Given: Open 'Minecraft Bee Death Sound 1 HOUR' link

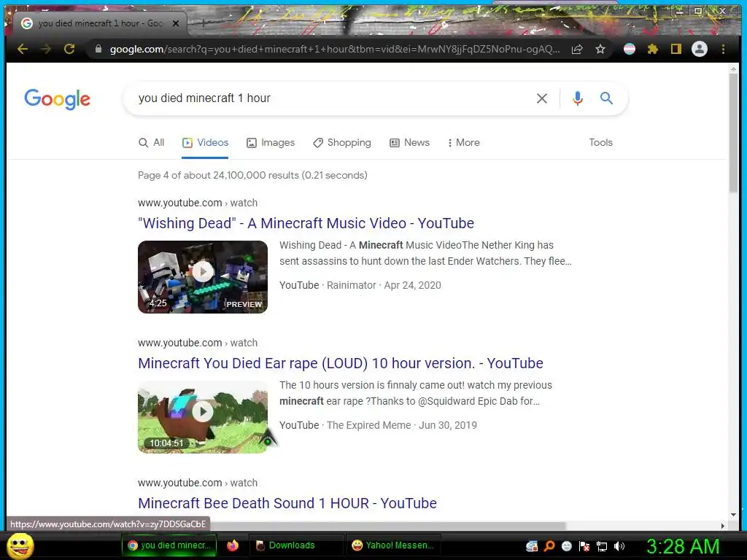Looking at the screenshot, I should point(287,503).
